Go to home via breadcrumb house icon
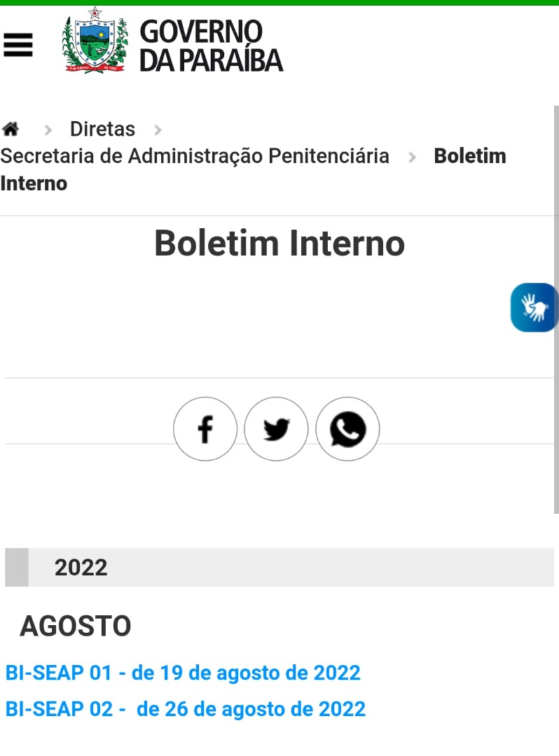 [x=11, y=129]
